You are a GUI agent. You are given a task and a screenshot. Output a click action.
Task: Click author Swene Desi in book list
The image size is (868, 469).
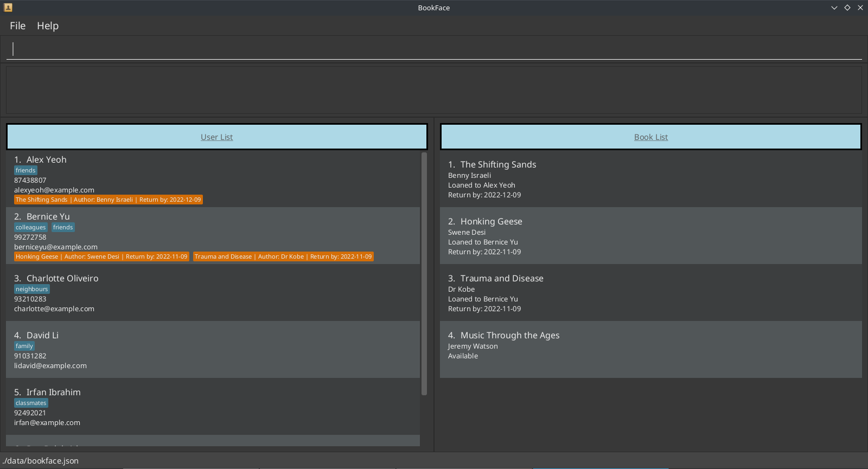(467, 232)
